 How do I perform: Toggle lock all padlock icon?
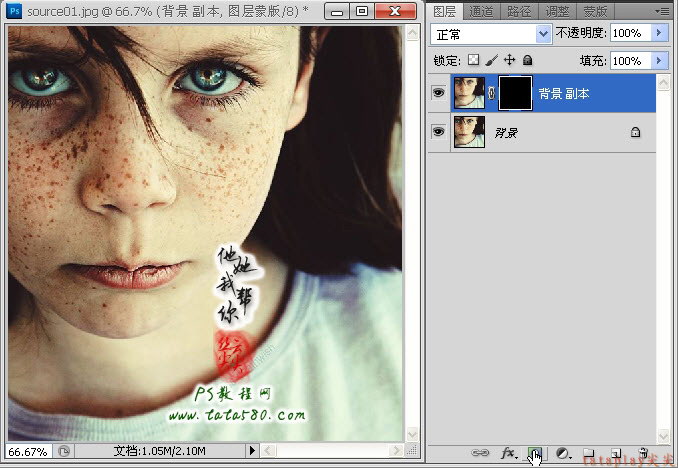pos(527,60)
